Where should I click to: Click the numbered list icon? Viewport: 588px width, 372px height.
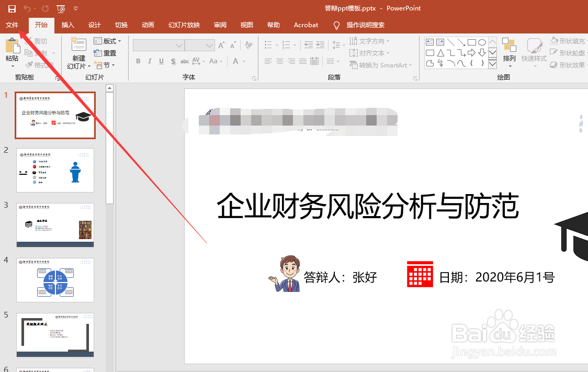[x=286, y=45]
